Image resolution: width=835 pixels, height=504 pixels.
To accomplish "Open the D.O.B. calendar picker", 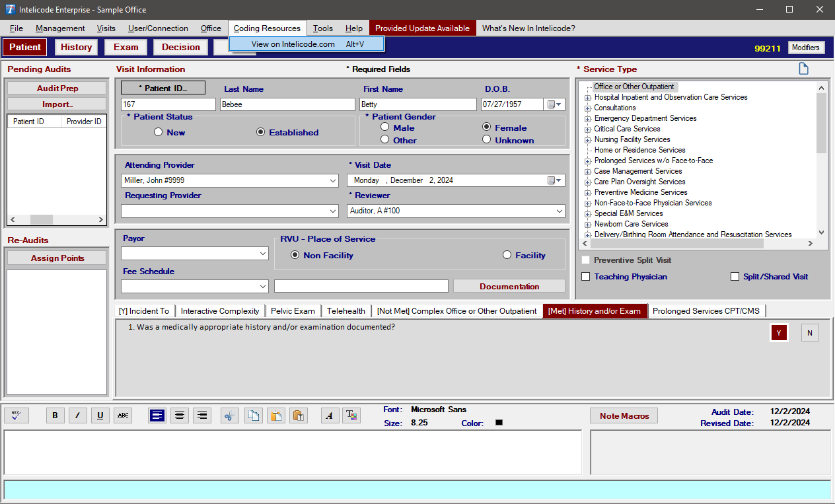I will 555,104.
